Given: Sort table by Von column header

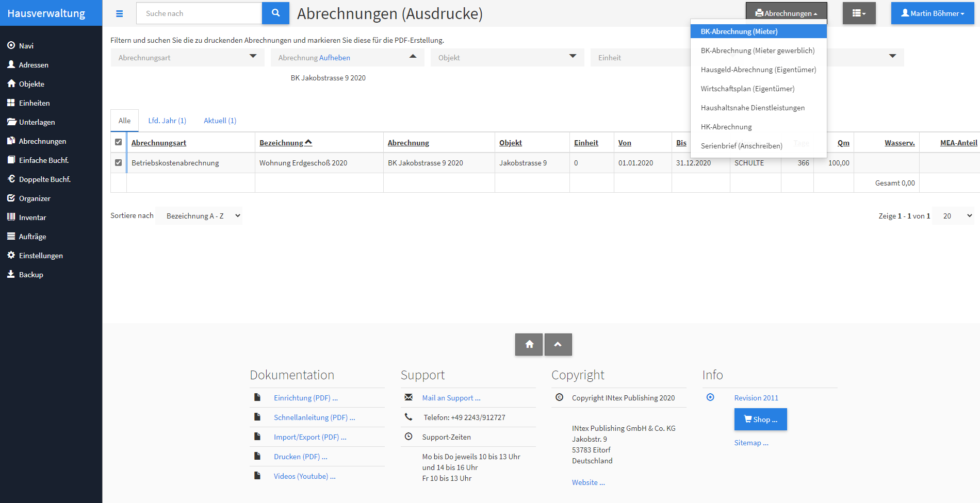Looking at the screenshot, I should [x=625, y=143].
